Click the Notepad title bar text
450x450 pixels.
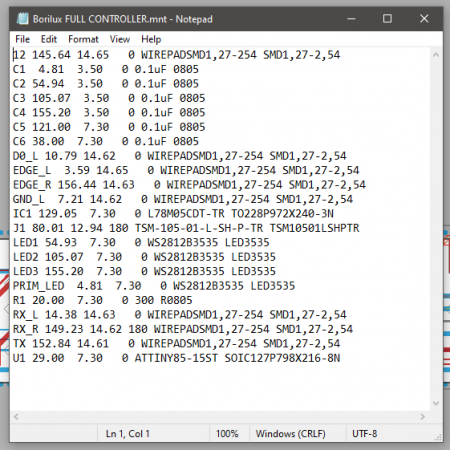pyautogui.click(x=123, y=19)
